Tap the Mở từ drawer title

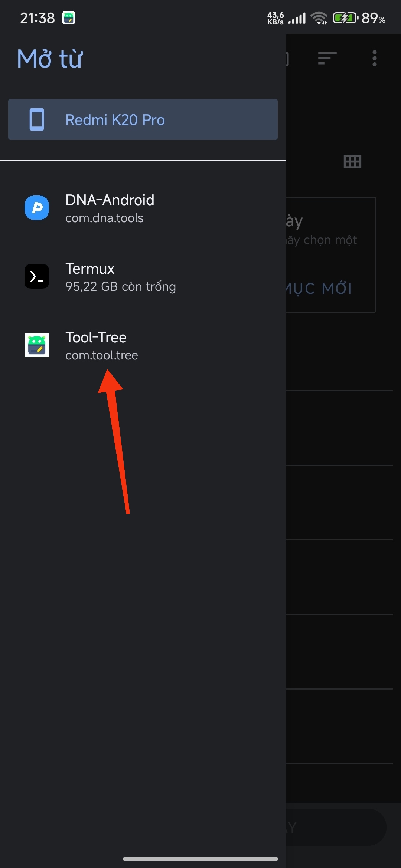click(50, 59)
